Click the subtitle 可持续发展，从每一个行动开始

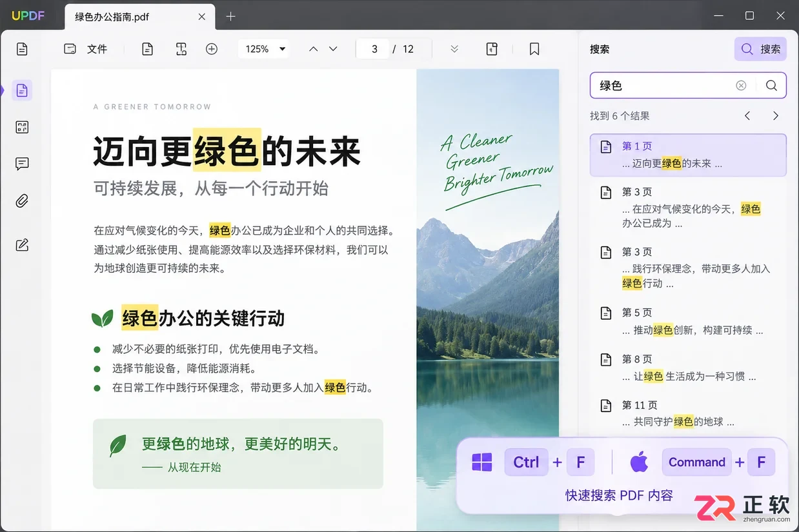point(211,188)
